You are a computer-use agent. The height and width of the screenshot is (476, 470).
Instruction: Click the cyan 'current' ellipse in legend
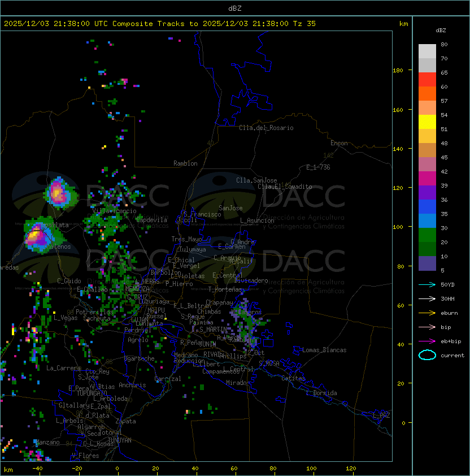(427, 355)
